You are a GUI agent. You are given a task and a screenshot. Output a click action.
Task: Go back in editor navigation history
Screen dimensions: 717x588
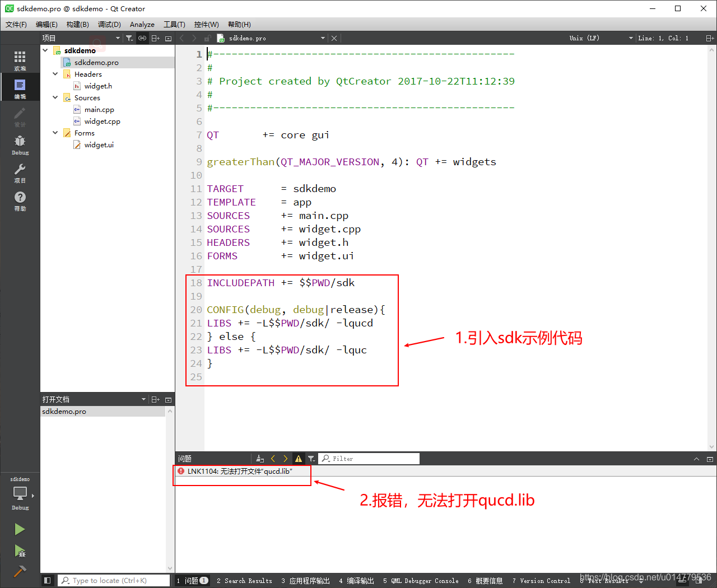(x=181, y=38)
